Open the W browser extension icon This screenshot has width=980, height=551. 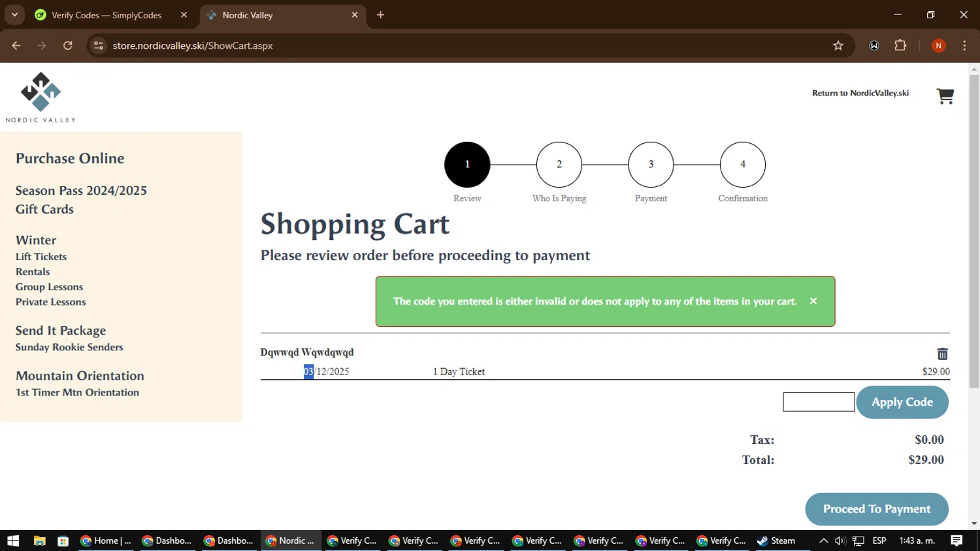pos(874,46)
